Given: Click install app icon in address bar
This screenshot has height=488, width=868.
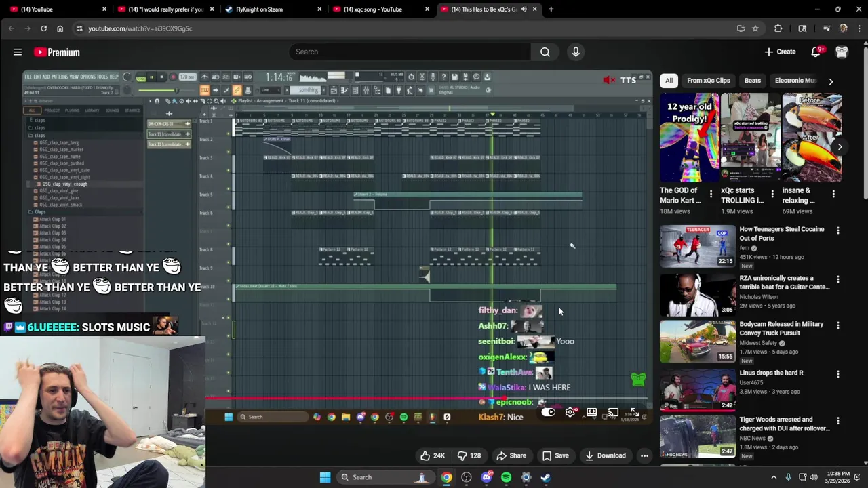Looking at the screenshot, I should (x=741, y=28).
